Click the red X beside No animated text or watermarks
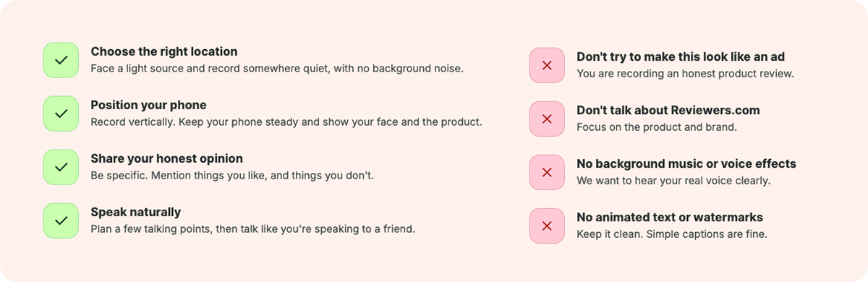 click(x=547, y=226)
